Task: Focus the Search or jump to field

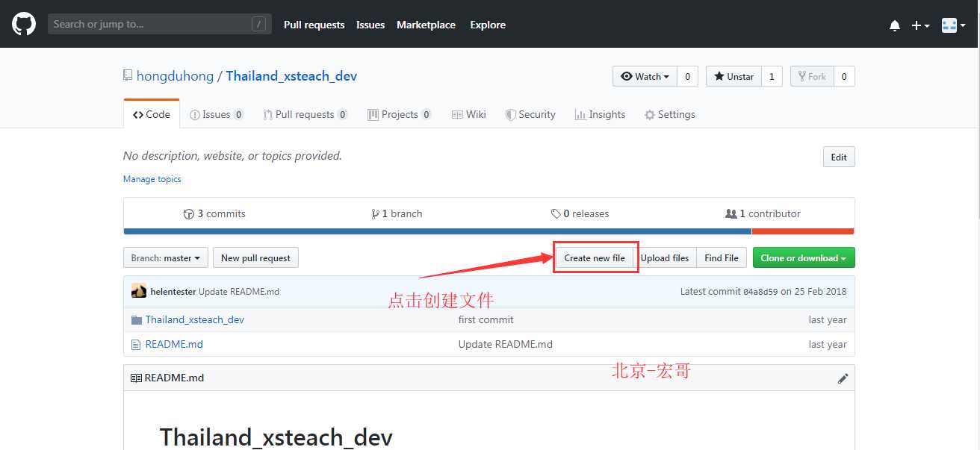Action: point(159,25)
